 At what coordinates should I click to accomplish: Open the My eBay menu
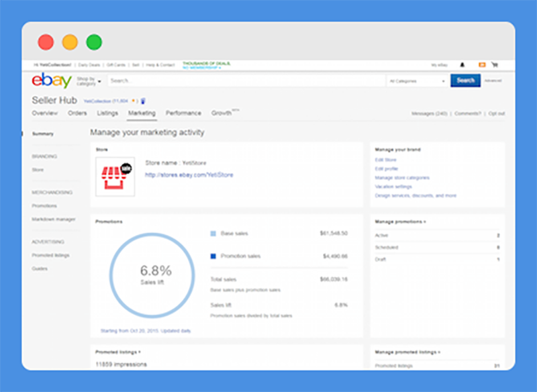(440, 64)
